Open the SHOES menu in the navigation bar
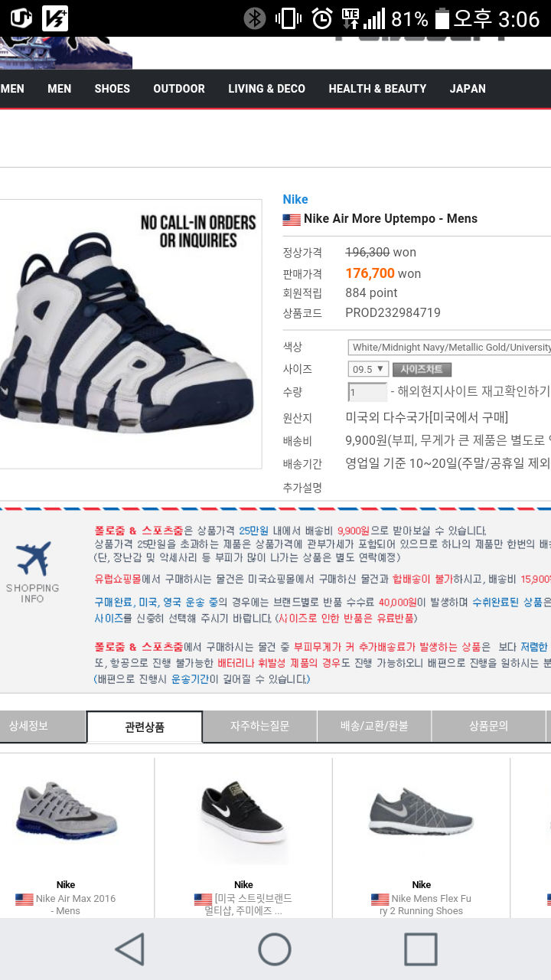Viewport: 551px width, 980px height. click(112, 89)
